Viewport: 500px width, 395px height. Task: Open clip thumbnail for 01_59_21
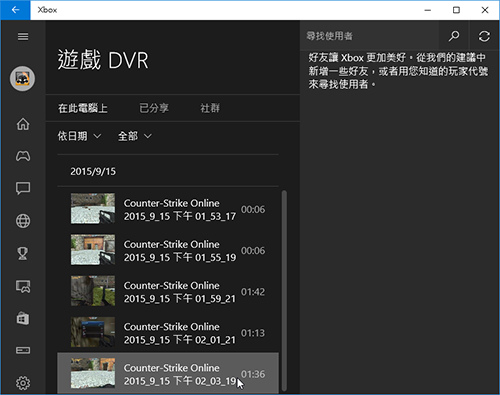tap(93, 291)
